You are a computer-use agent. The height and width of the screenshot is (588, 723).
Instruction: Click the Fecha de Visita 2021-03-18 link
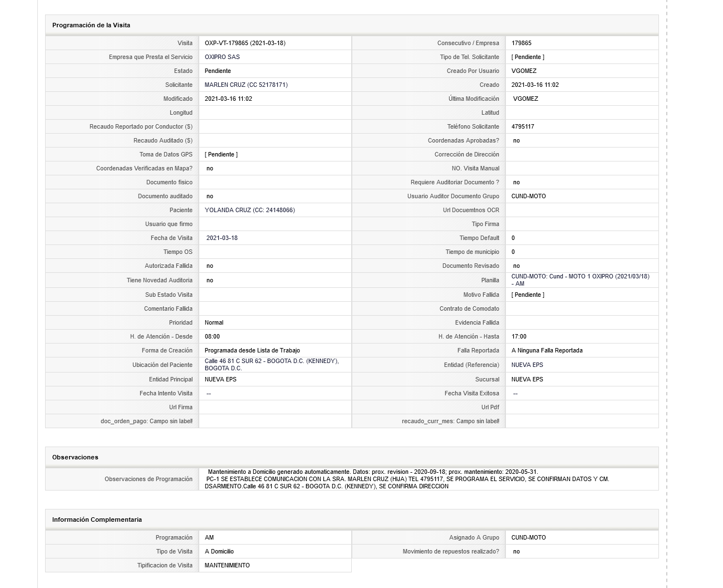tap(222, 238)
